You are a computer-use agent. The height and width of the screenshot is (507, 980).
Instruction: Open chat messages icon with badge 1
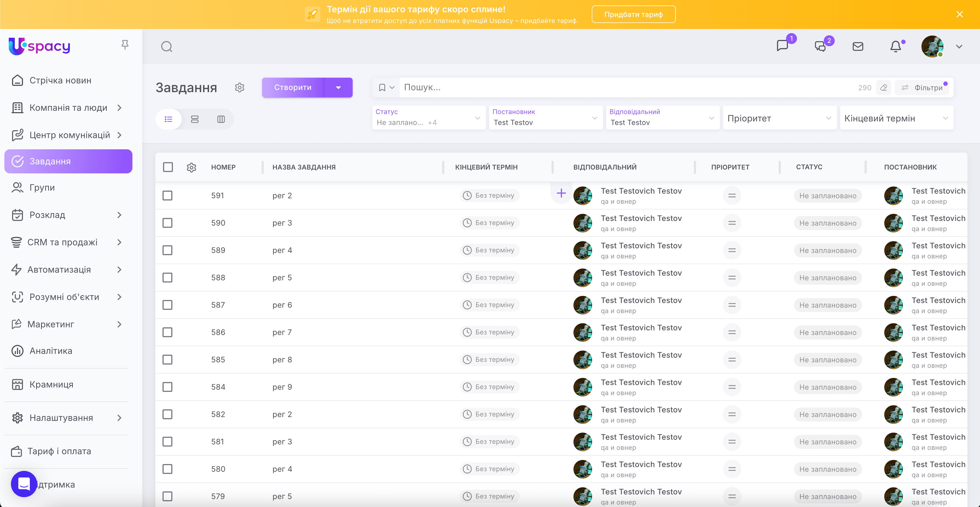[782, 46]
